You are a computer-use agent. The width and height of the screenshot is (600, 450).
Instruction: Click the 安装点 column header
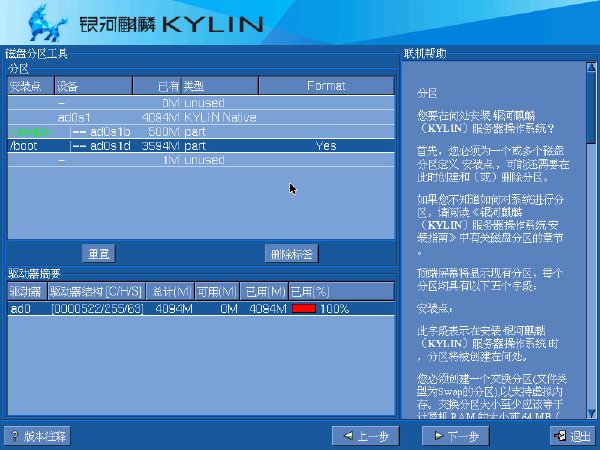pyautogui.click(x=31, y=86)
